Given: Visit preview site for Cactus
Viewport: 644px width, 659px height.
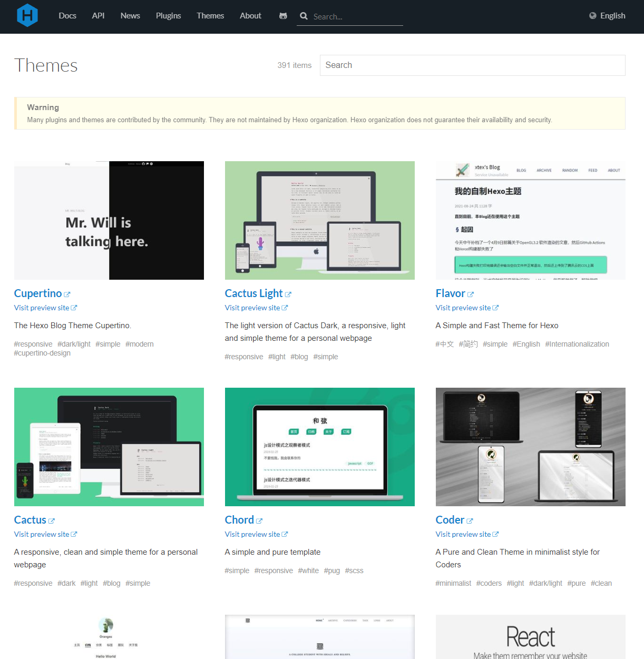Looking at the screenshot, I should pos(42,534).
